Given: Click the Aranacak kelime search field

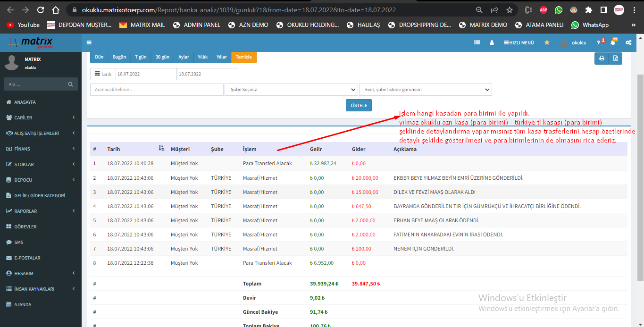Looking at the screenshot, I should pos(157,90).
